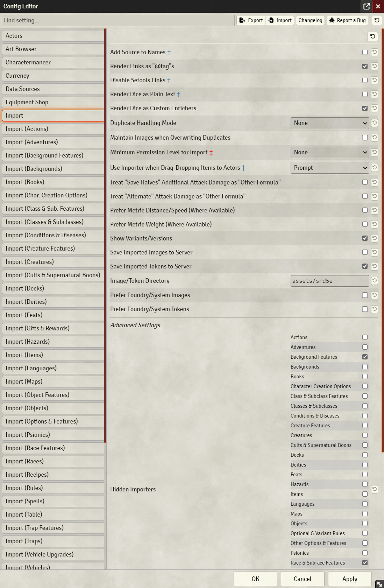
Task: Reset the Import section with top-right reset icon
Action: [x=372, y=36]
